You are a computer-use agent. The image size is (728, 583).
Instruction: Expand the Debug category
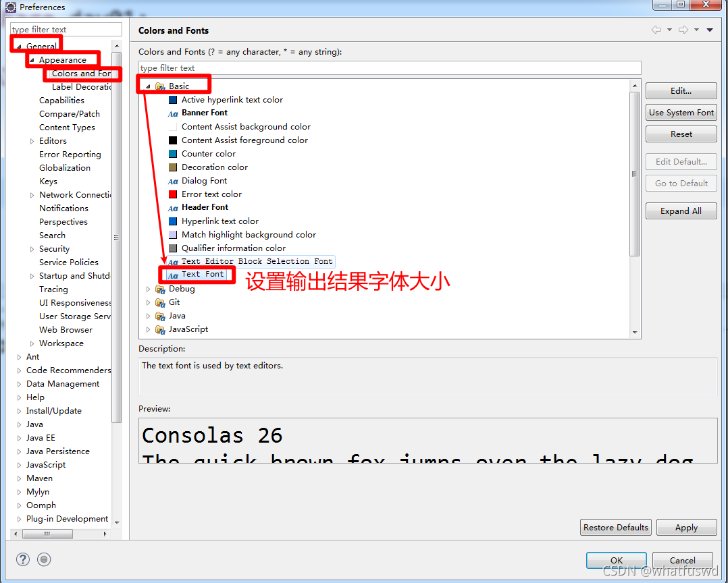[148, 289]
